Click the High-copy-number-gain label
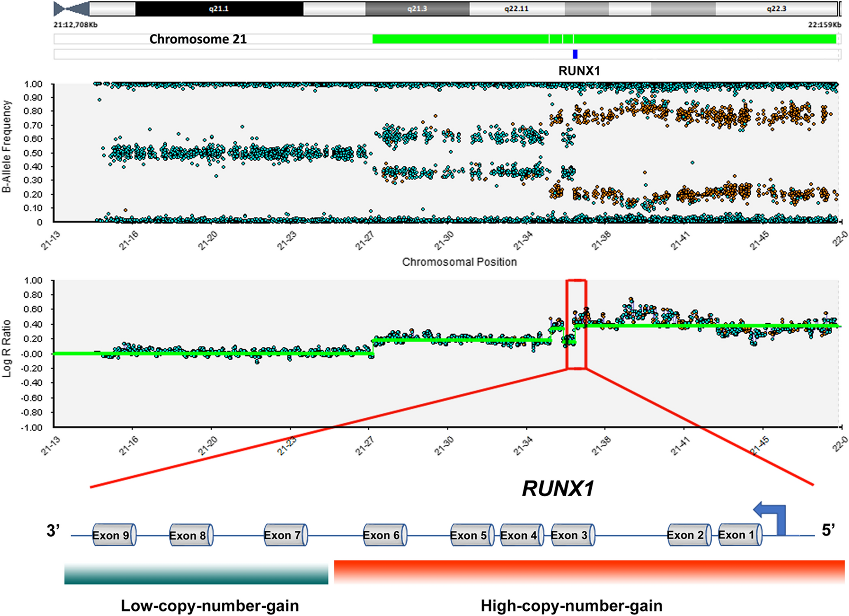 click(571, 606)
